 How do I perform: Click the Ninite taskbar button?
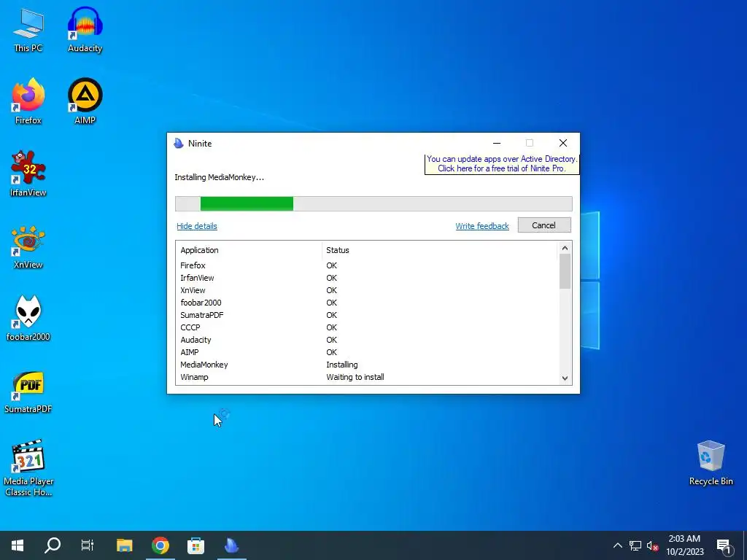(x=231, y=545)
